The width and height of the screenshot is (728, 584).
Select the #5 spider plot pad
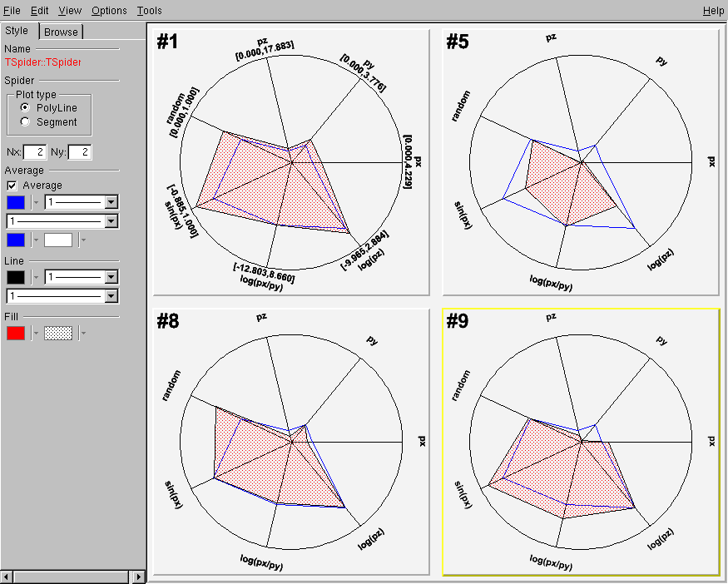pos(581,162)
